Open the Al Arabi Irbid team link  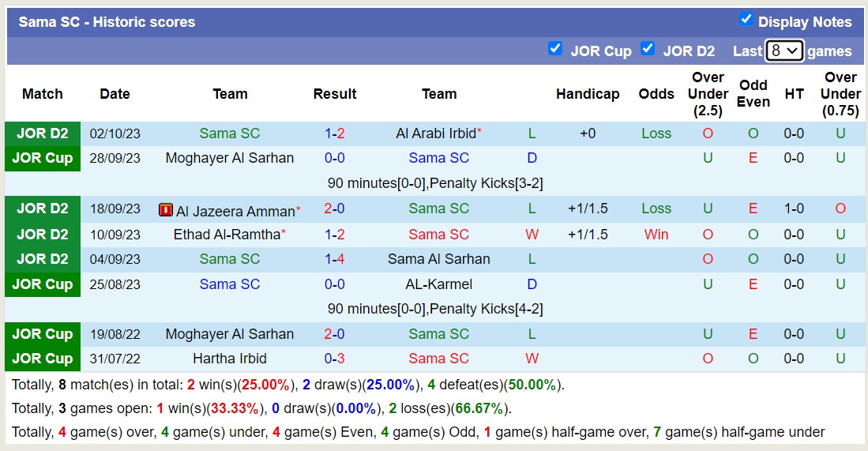[x=435, y=133]
